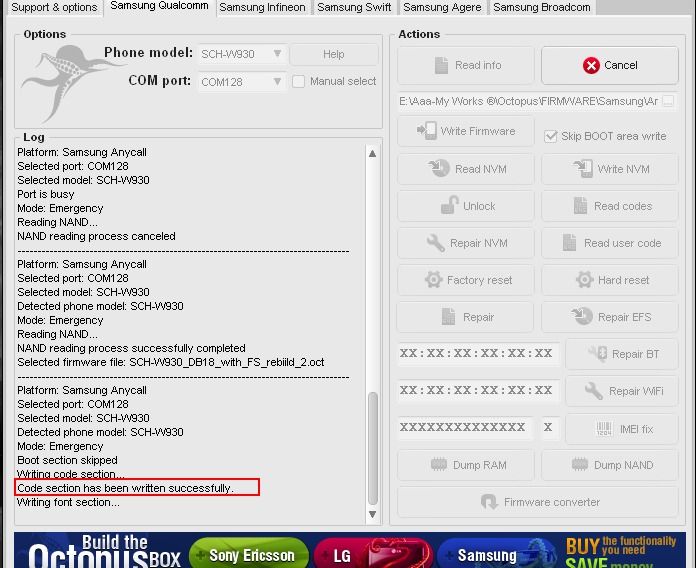696x568 pixels.
Task: Click the Read user code icon
Action: tap(569, 242)
